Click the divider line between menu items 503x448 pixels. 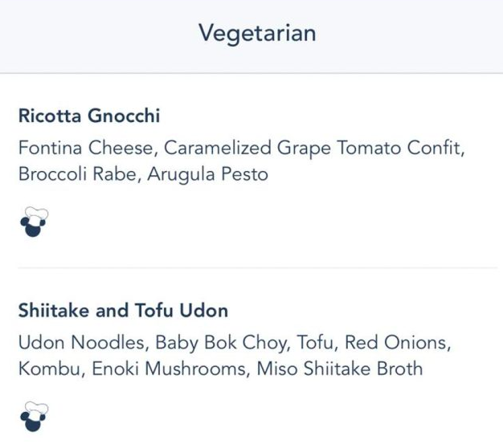click(257, 267)
